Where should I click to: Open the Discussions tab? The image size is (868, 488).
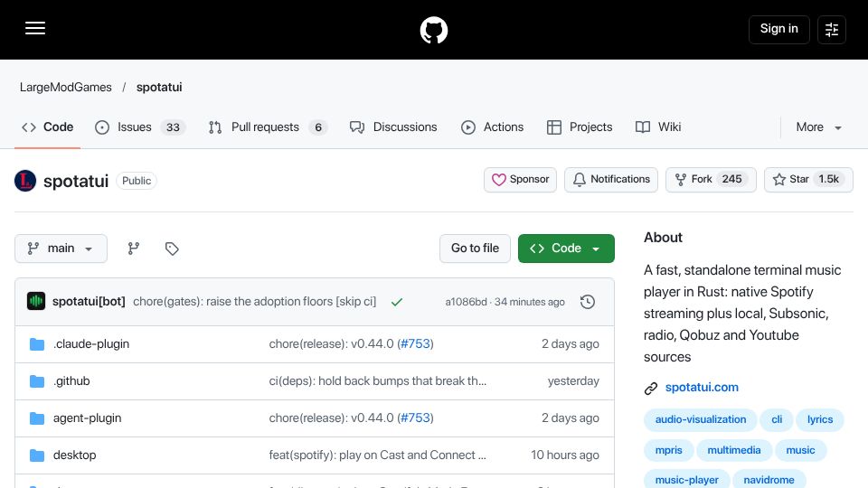tap(393, 127)
